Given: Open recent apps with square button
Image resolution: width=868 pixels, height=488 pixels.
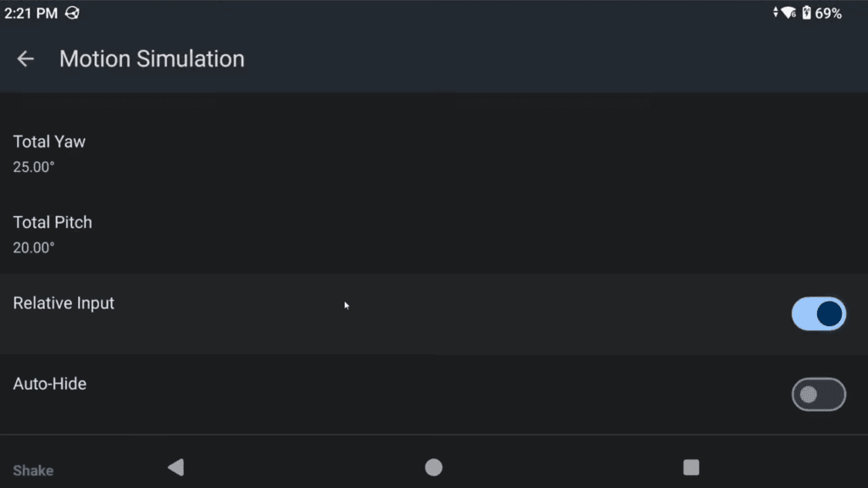Looking at the screenshot, I should 691,468.
